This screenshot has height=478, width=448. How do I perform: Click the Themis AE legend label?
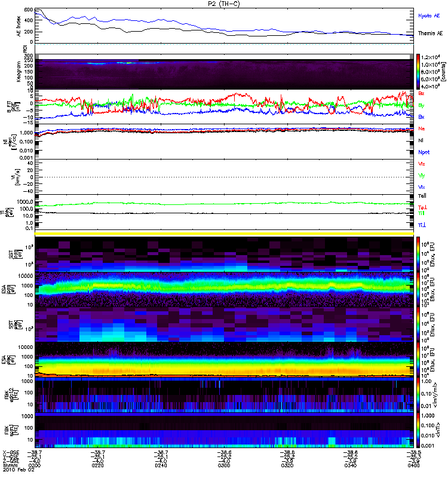[x=430, y=33]
